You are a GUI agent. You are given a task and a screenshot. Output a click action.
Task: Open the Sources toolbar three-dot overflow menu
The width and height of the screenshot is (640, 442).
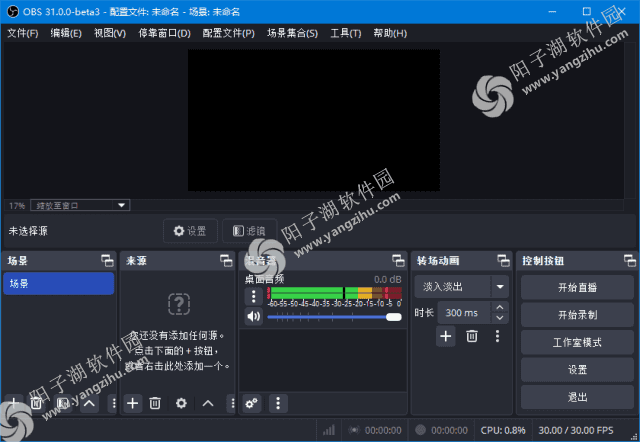pyautogui.click(x=232, y=403)
